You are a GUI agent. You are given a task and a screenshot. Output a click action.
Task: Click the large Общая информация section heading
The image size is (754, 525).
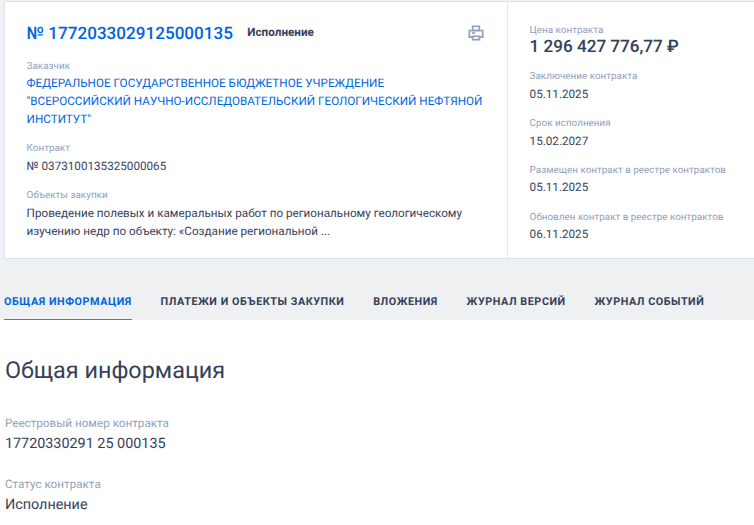pyautogui.click(x=115, y=370)
